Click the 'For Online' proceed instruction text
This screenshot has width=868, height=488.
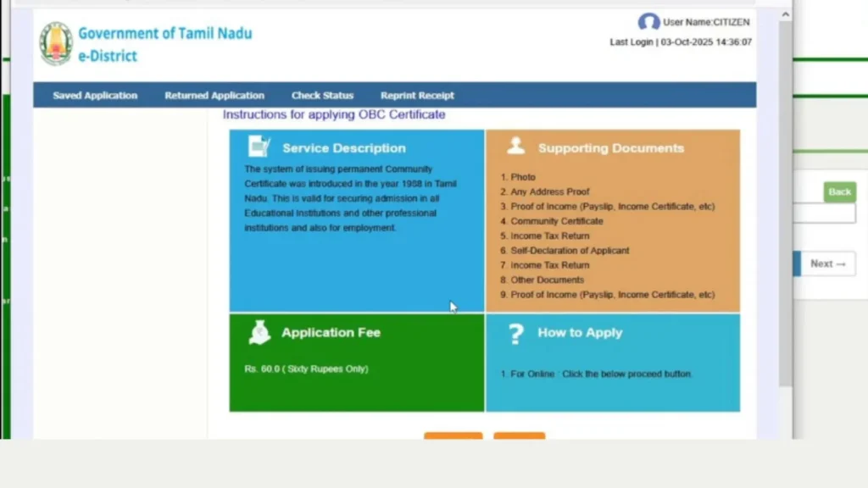click(596, 374)
